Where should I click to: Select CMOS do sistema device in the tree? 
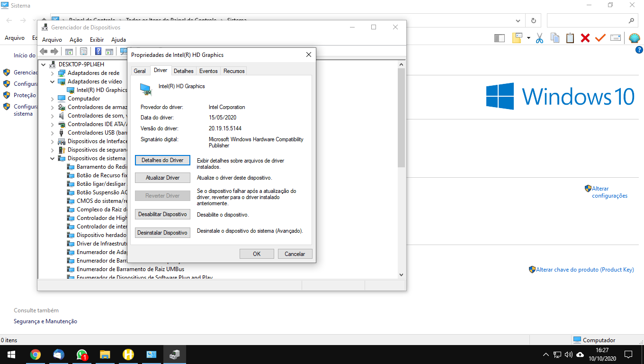102,201
